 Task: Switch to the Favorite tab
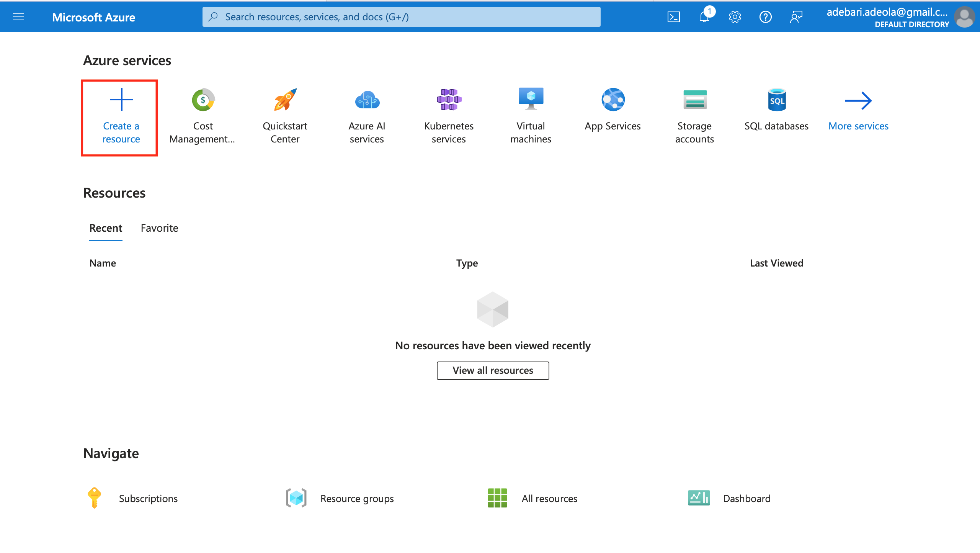coord(159,228)
